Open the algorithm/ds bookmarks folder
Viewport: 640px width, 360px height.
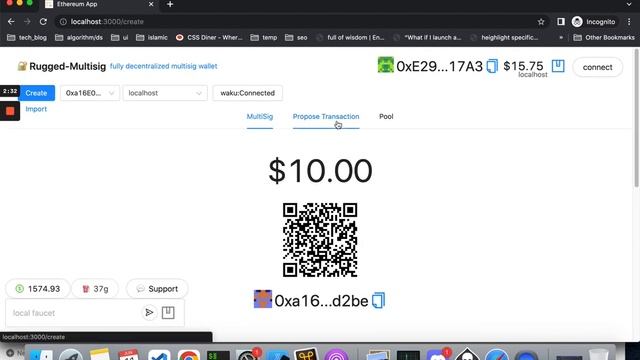[x=79, y=38]
